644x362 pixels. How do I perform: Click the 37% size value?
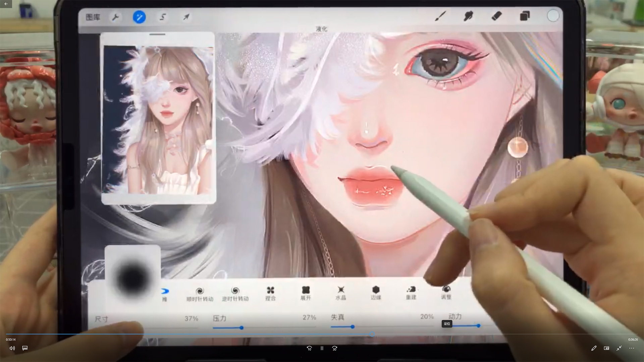192,318
